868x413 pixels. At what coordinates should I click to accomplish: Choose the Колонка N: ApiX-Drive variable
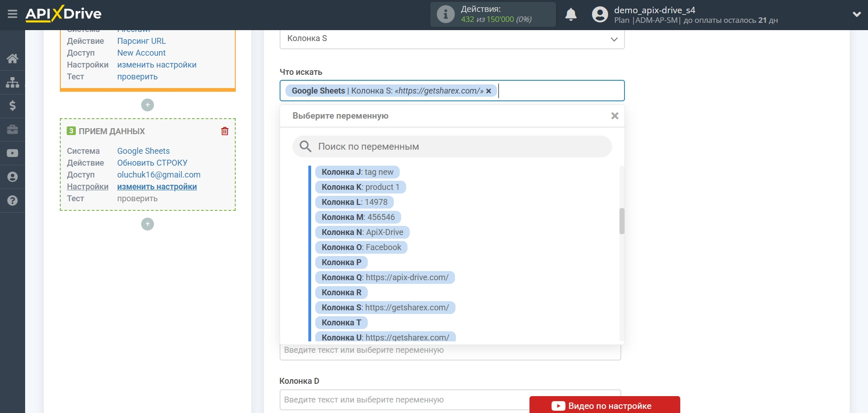click(x=362, y=232)
